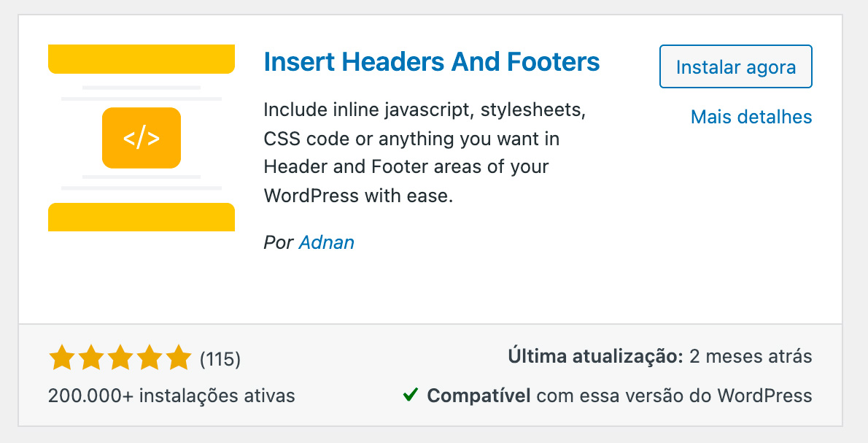Click the plugin description paragraph
The height and width of the screenshot is (443, 868).
(x=425, y=153)
